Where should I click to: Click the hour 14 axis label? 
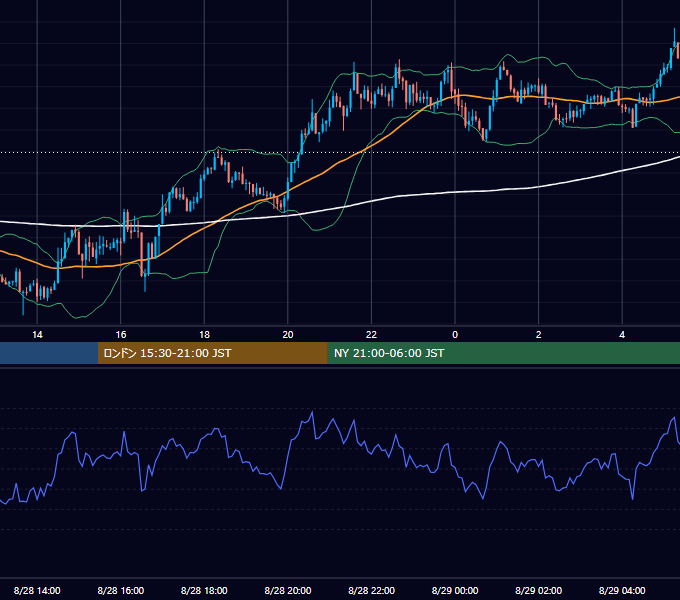[x=37, y=335]
